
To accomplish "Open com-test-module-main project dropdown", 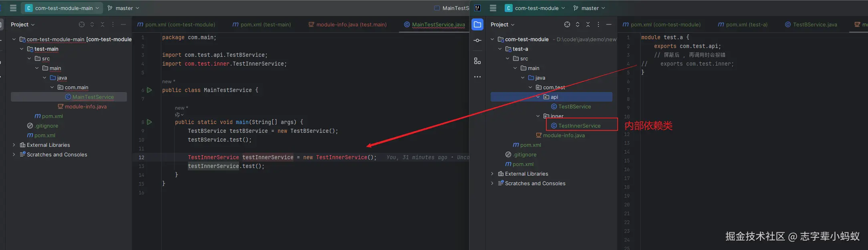I will 62,8.
